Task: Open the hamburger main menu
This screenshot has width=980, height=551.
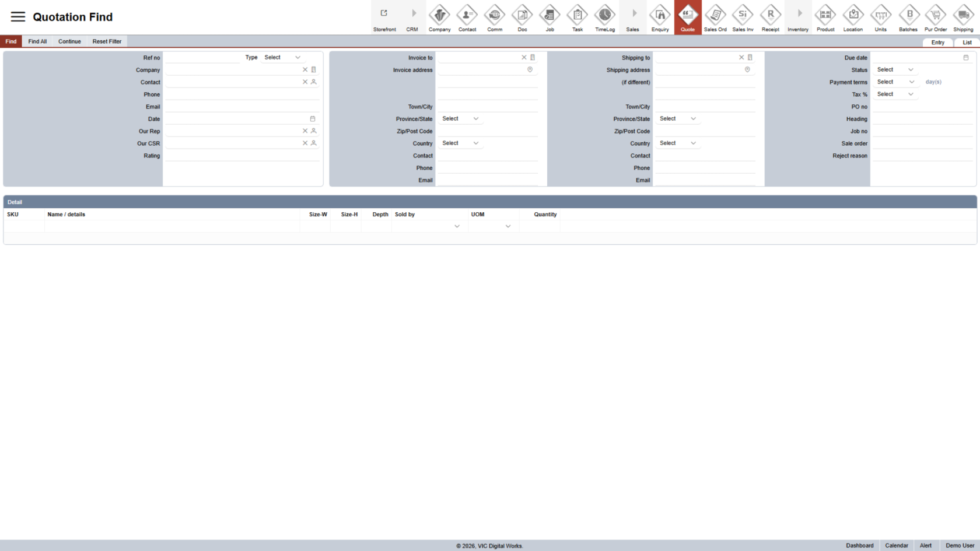Action: point(18,17)
